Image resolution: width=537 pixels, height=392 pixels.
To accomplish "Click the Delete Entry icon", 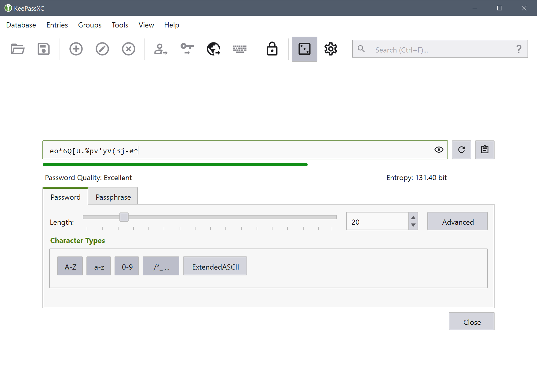I will pos(129,49).
